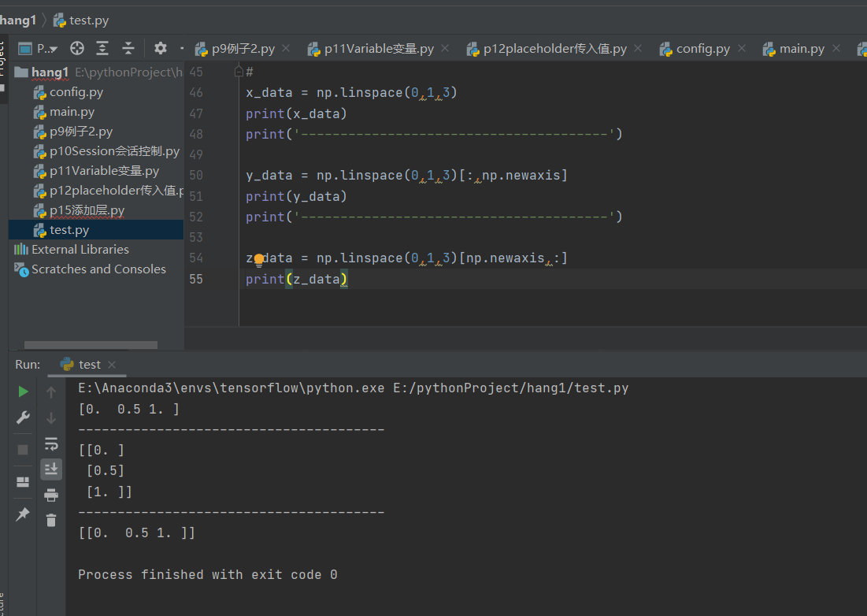Pin the Run tab with pin icon

23,514
